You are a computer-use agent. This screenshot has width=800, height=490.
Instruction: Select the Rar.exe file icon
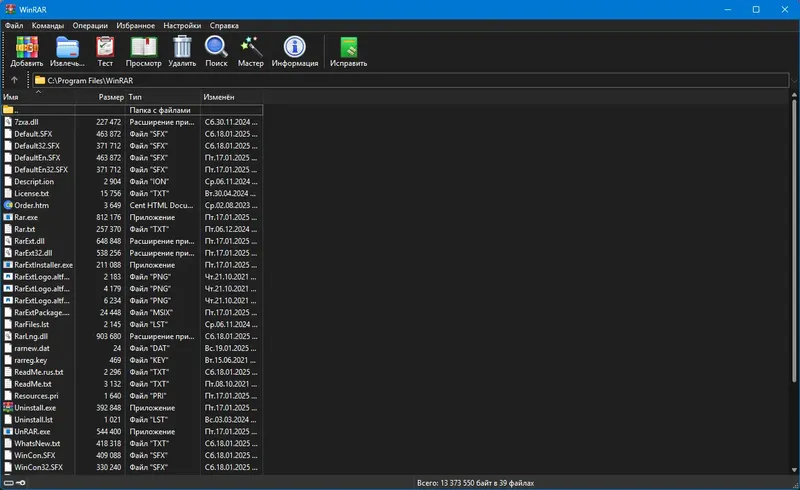[8, 217]
